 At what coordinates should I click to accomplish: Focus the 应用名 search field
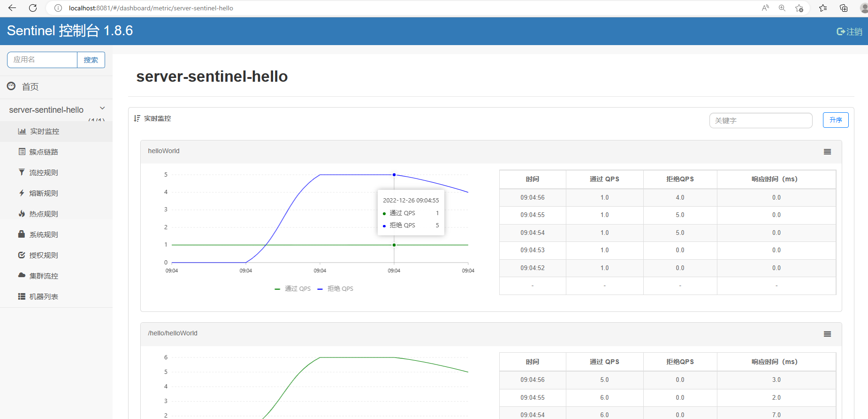point(42,60)
